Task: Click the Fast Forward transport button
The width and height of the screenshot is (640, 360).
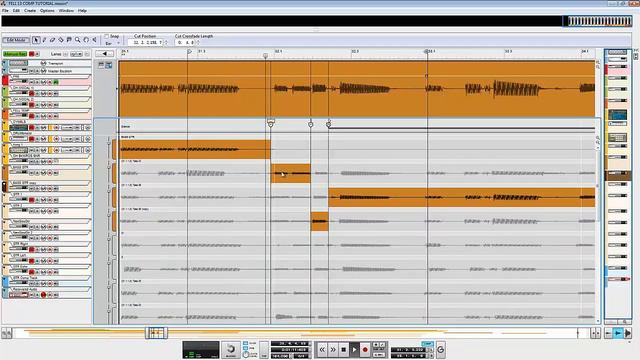Action: tap(333, 349)
